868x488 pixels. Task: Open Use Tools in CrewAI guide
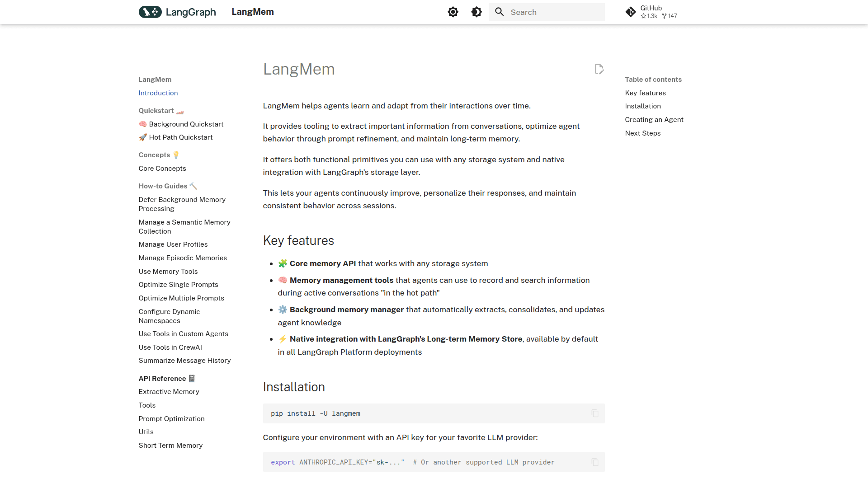point(170,347)
